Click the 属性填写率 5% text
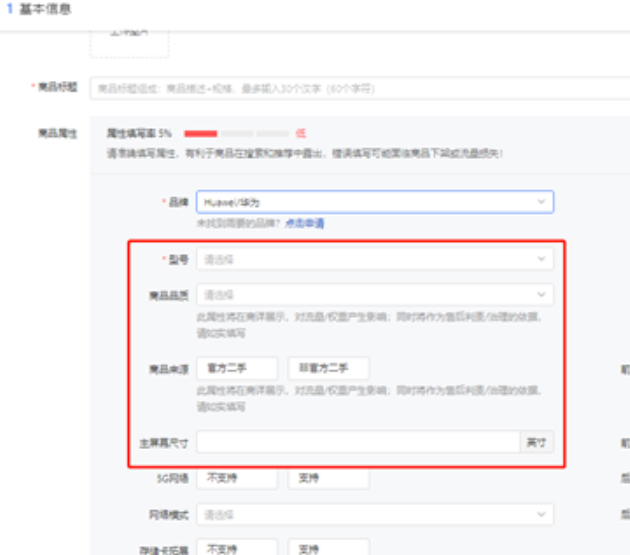Image resolution: width=630 pixels, height=555 pixels. 139,133
